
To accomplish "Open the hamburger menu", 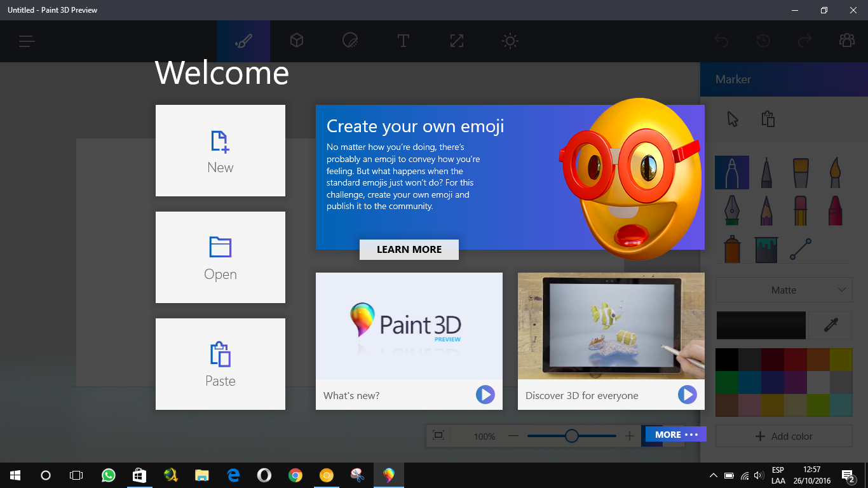I will [26, 41].
